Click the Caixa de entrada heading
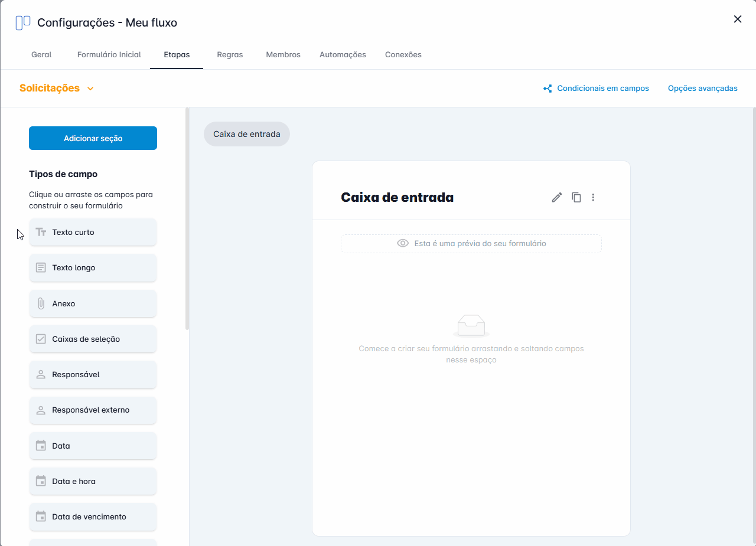 [x=397, y=198]
